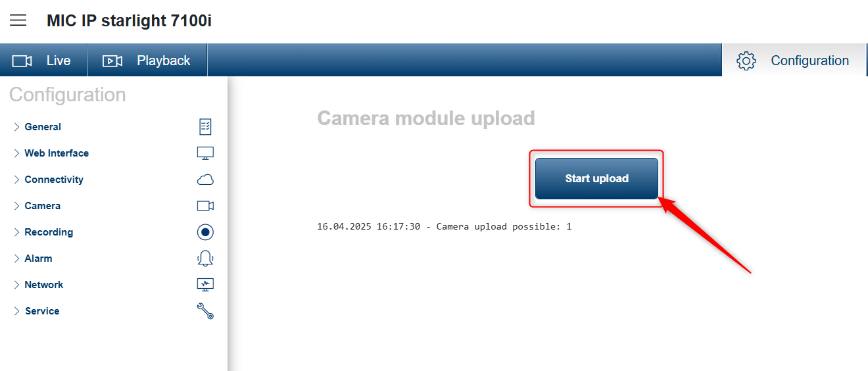This screenshot has width=868, height=371.
Task: Click the Camera video icon in sidebar
Action: point(205,206)
